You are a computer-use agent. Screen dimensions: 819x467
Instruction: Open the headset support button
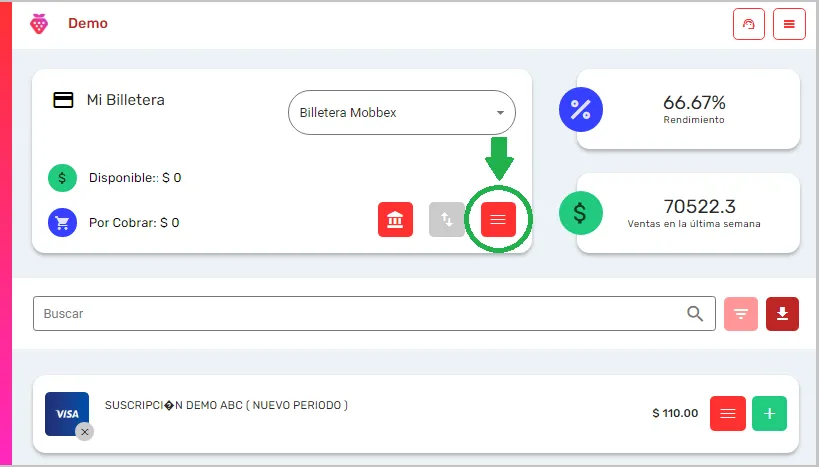click(x=748, y=24)
